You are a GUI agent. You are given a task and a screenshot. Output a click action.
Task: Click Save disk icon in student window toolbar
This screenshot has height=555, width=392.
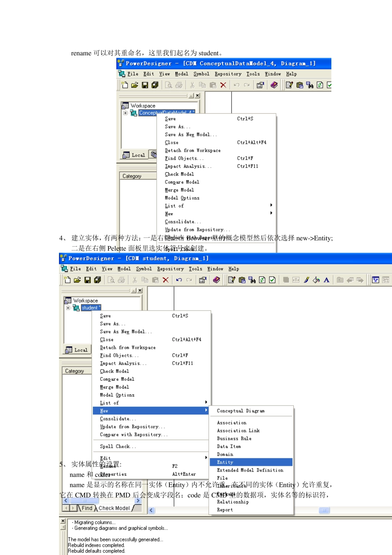point(87,280)
